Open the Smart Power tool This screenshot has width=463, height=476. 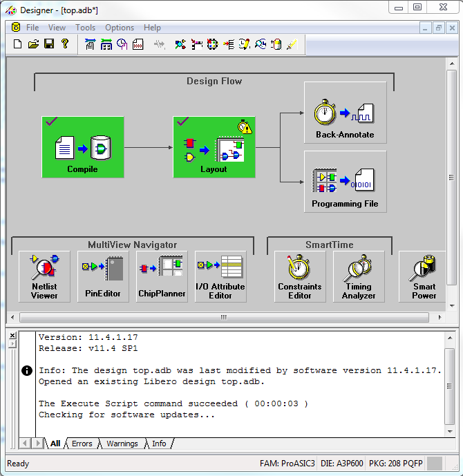pos(423,276)
